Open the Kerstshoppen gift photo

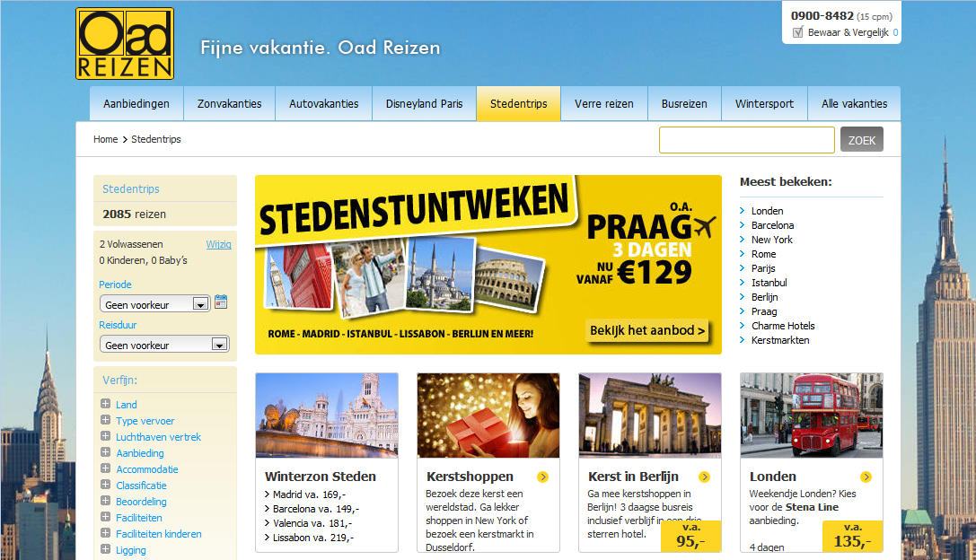point(488,416)
